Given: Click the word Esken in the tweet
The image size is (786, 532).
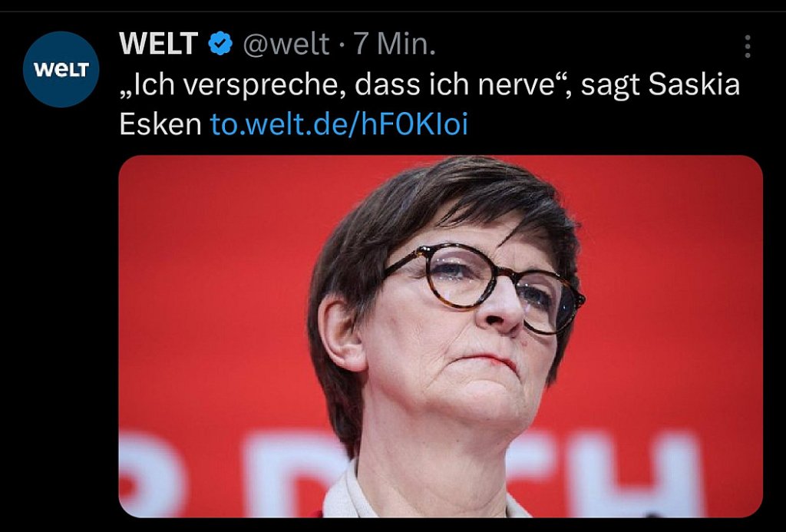Looking at the screenshot, I should (160, 124).
